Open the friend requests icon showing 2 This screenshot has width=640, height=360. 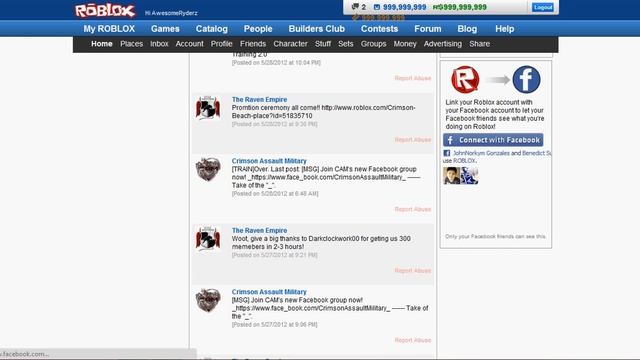coord(358,7)
